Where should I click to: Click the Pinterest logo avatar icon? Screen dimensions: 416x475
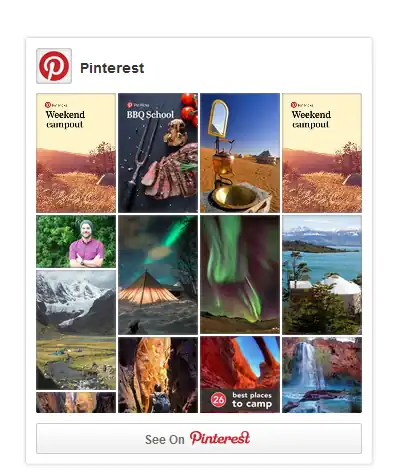[x=54, y=66]
